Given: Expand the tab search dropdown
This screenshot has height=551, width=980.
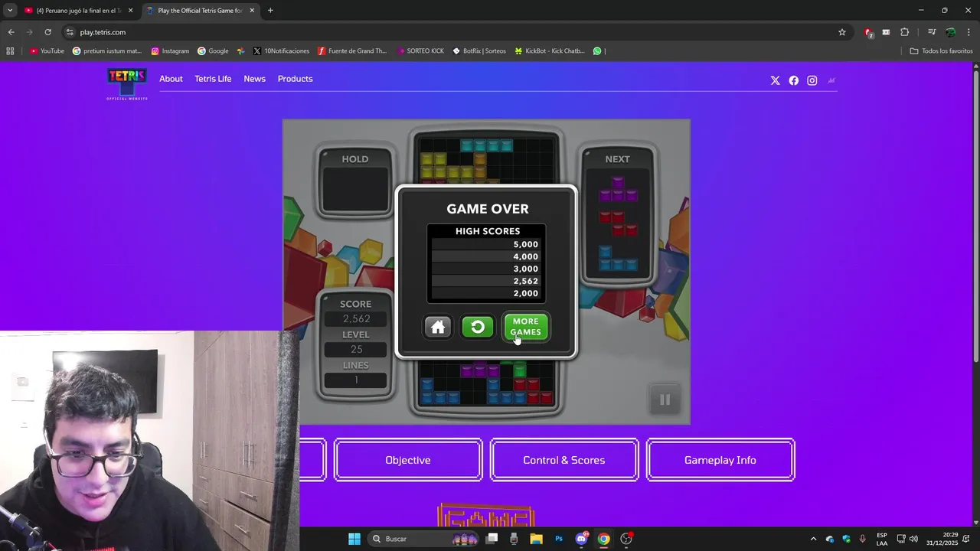Looking at the screenshot, I should (10, 11).
